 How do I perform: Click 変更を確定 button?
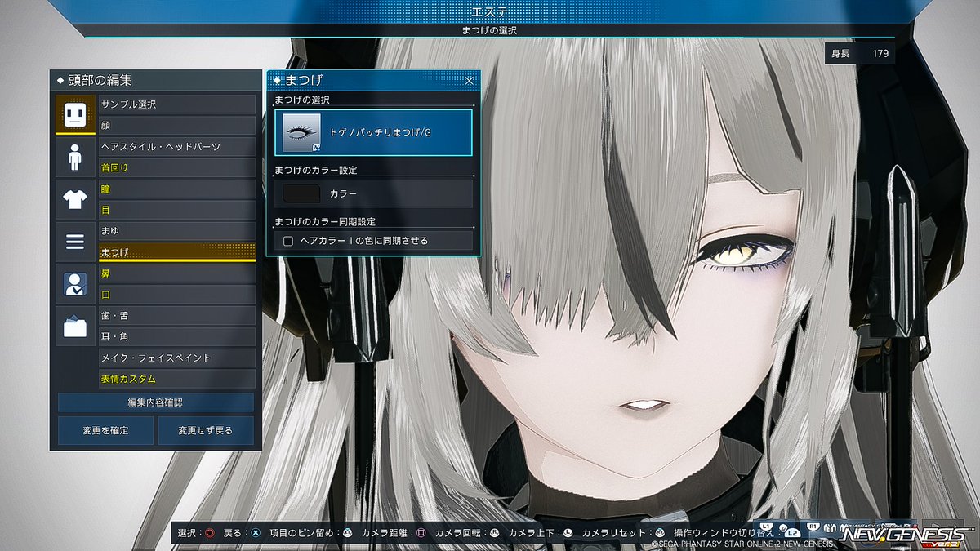coord(105,430)
